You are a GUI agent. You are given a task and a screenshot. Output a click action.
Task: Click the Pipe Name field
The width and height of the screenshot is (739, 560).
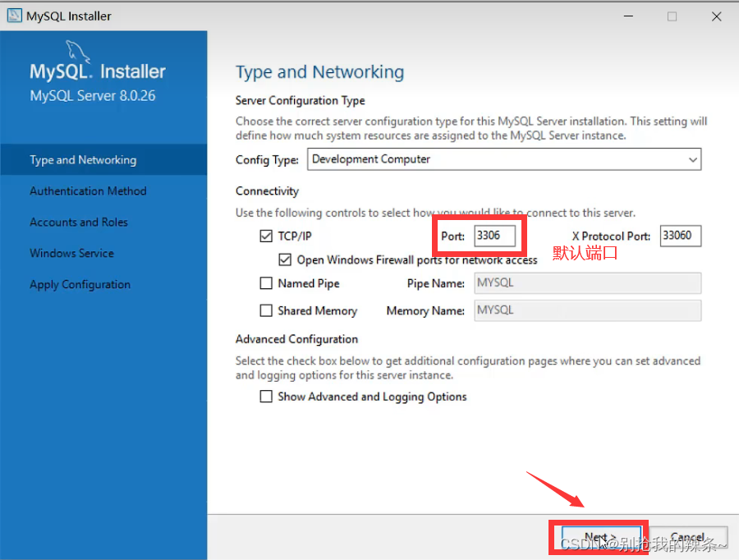(x=587, y=282)
